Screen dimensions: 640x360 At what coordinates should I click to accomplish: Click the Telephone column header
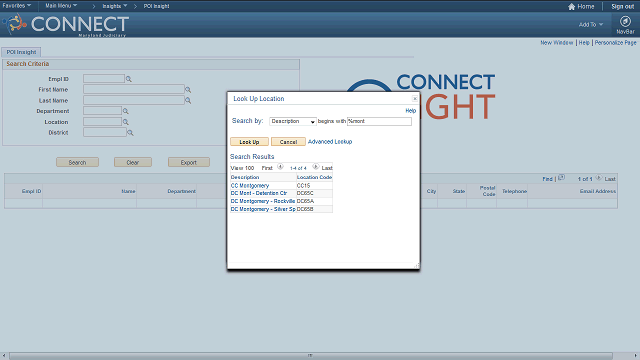[514, 191]
